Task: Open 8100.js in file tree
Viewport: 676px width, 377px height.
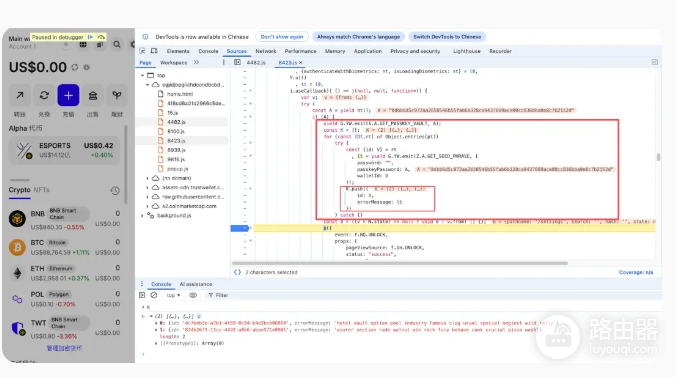Action: pos(176,131)
